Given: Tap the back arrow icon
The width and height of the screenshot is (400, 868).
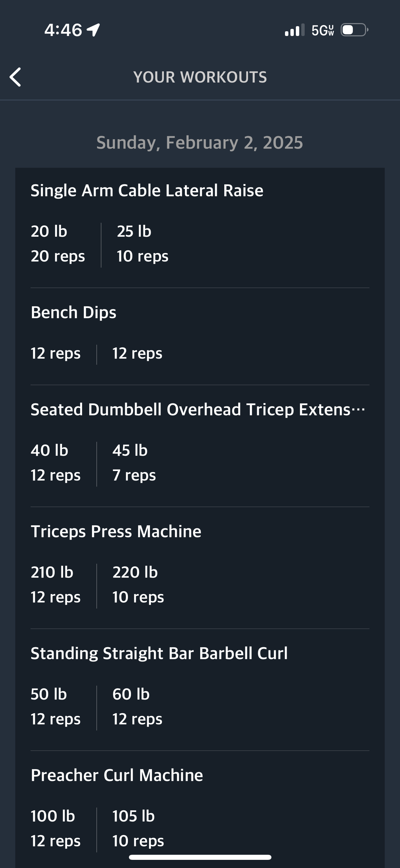Looking at the screenshot, I should pyautogui.click(x=15, y=77).
